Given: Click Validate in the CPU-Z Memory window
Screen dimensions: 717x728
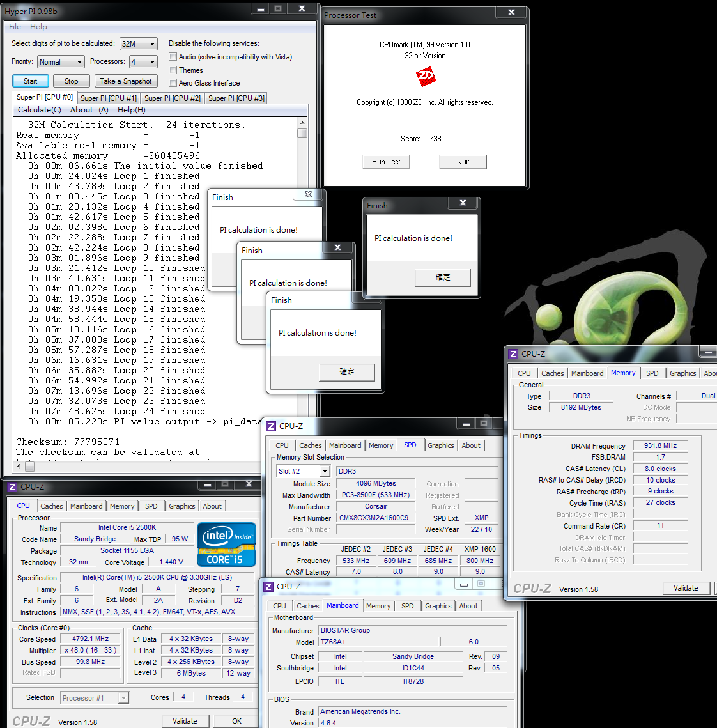Looking at the screenshot, I should tap(686, 588).
